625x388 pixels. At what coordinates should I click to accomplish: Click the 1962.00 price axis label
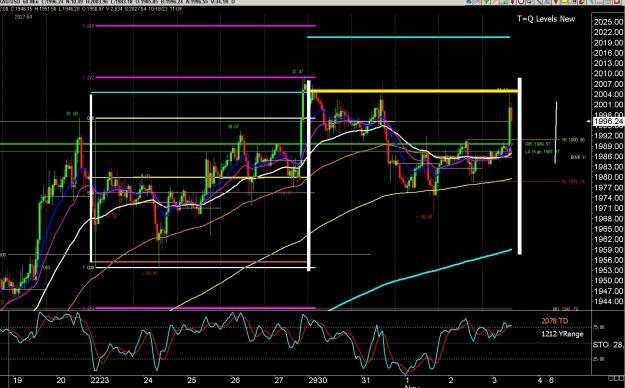609,240
